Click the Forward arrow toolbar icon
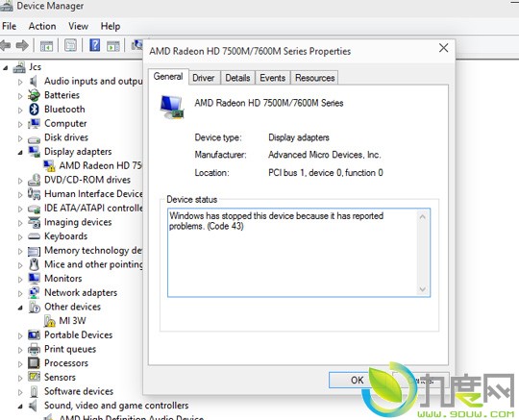 [22, 45]
